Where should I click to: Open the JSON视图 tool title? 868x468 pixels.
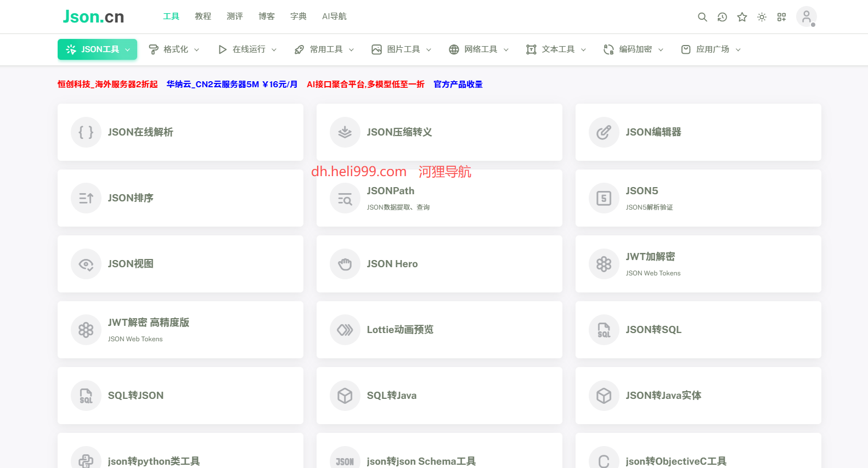[131, 264]
